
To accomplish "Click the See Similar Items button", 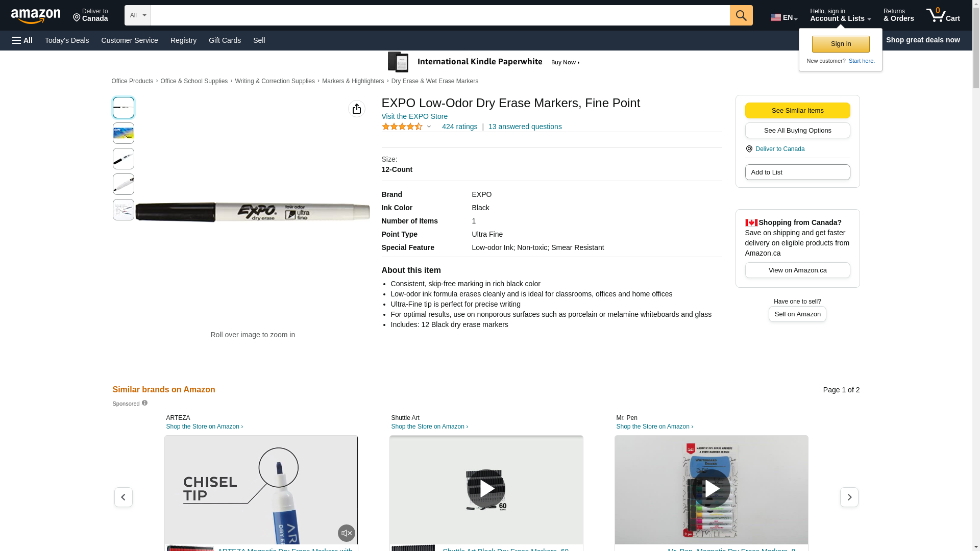I will (797, 111).
